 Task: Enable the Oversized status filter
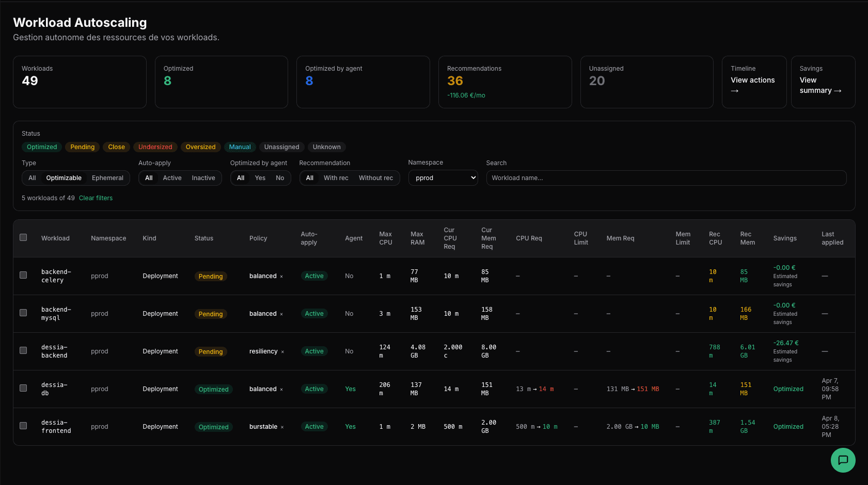(200, 147)
